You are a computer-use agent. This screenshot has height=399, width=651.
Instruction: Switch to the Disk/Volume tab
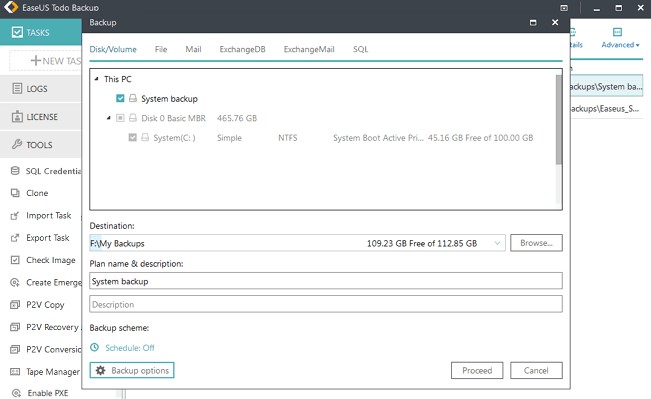(113, 49)
